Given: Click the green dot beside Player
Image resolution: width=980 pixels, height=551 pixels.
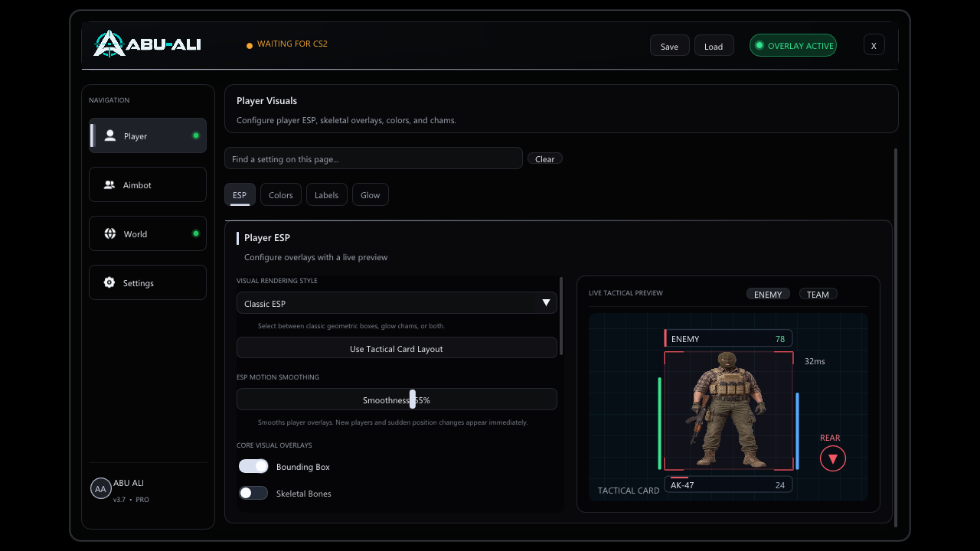Looking at the screenshot, I should 196,135.
